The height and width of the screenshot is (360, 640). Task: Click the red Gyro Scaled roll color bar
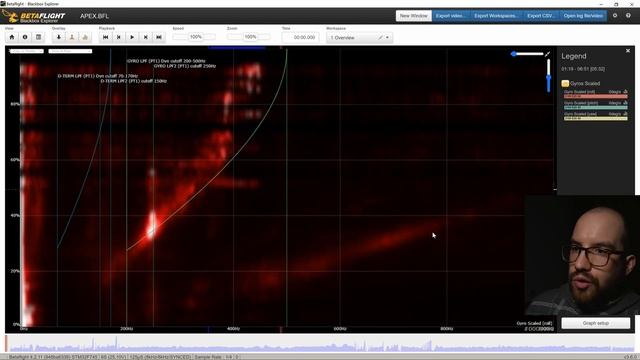596,96
